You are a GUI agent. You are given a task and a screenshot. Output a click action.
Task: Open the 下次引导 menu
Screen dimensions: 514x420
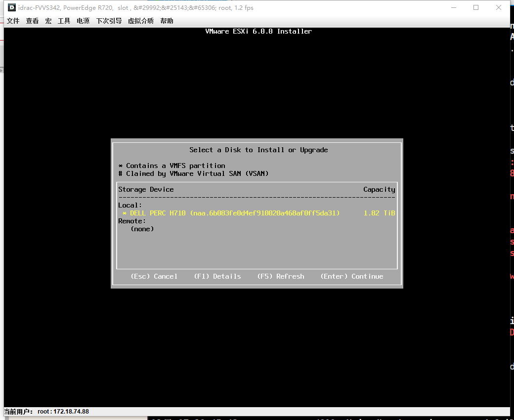(x=109, y=21)
